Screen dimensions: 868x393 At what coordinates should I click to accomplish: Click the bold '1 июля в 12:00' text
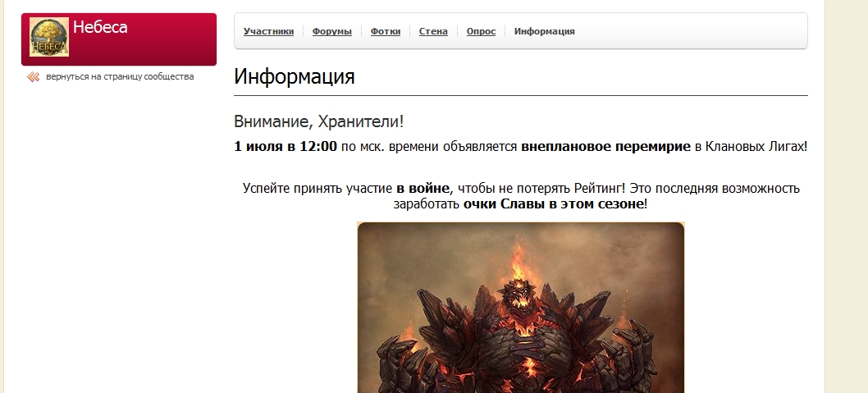pyautogui.click(x=285, y=147)
